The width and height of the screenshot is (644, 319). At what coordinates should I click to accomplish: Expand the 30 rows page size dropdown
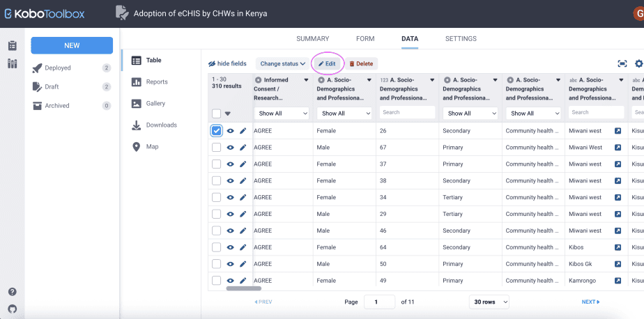[489, 302]
